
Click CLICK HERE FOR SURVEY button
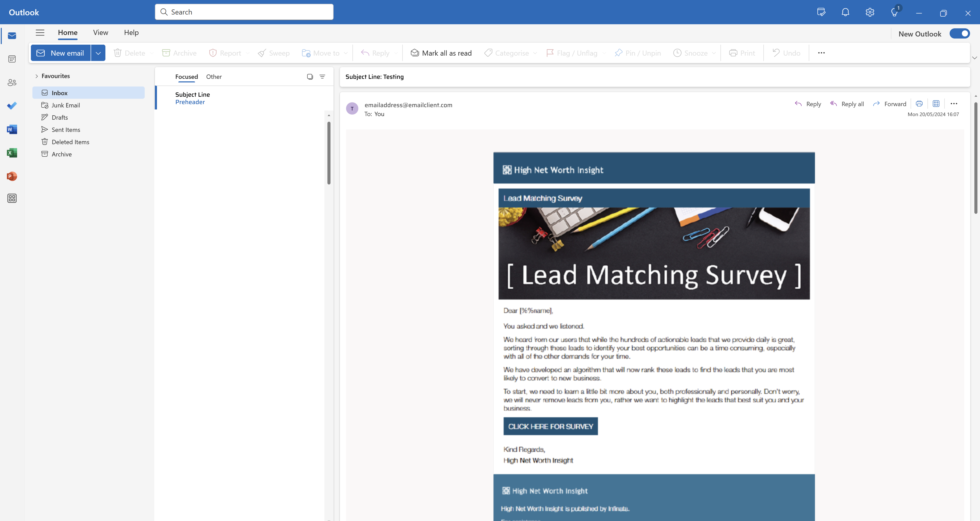click(550, 426)
